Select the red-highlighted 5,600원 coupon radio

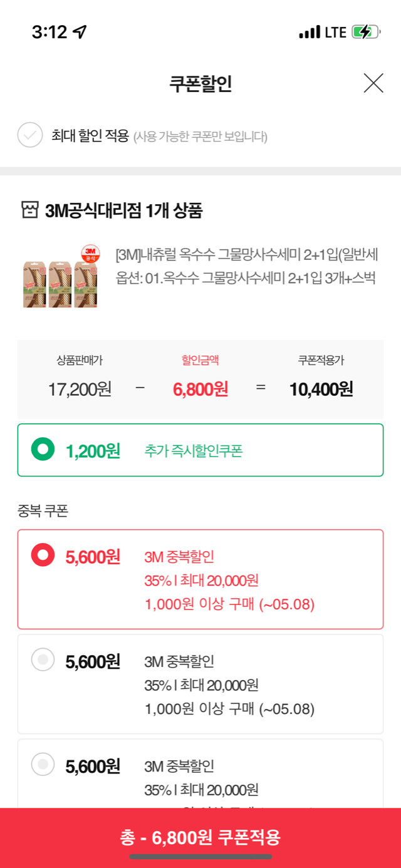click(43, 555)
